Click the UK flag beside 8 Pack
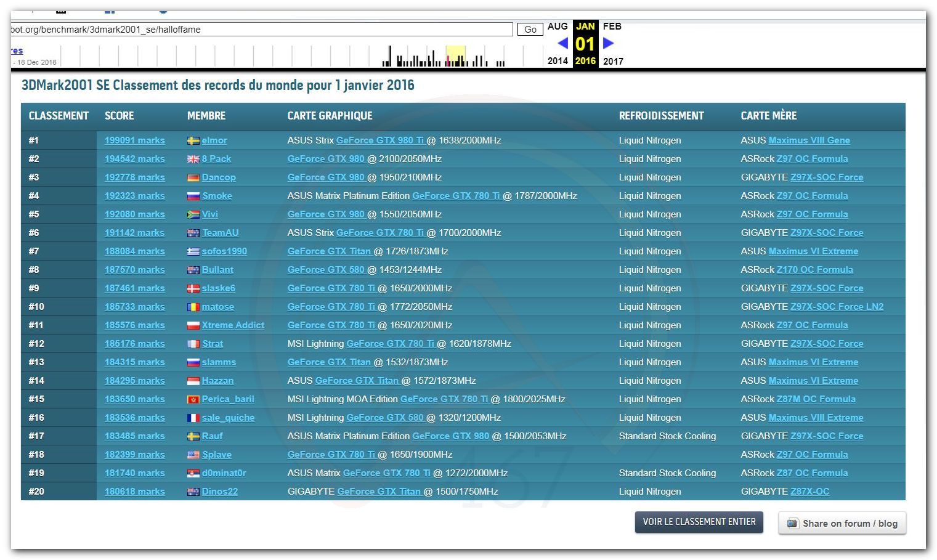This screenshot has height=560, width=937. pyautogui.click(x=193, y=159)
